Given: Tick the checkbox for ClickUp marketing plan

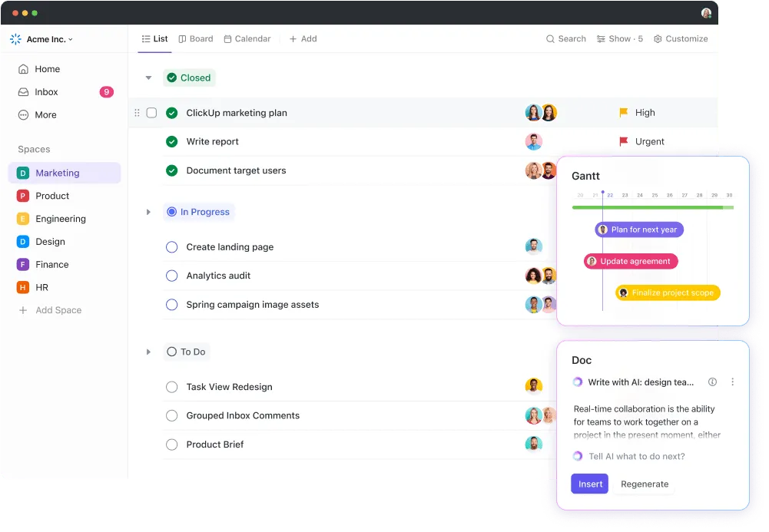Looking at the screenshot, I should (x=151, y=113).
